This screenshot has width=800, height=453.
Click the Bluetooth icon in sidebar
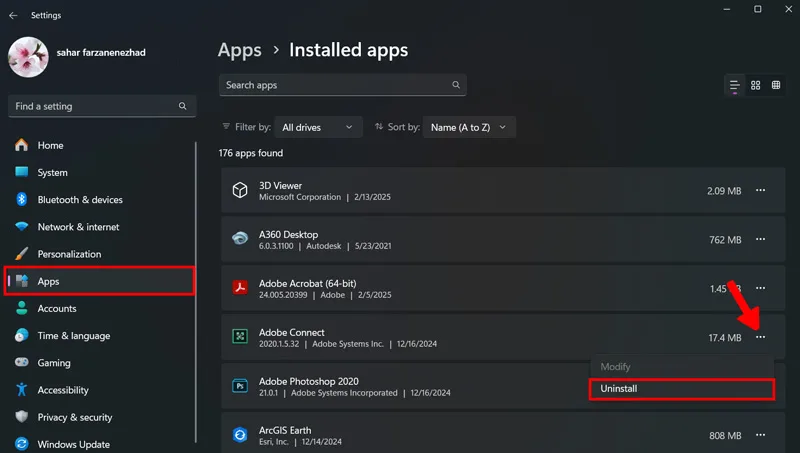pyautogui.click(x=21, y=199)
